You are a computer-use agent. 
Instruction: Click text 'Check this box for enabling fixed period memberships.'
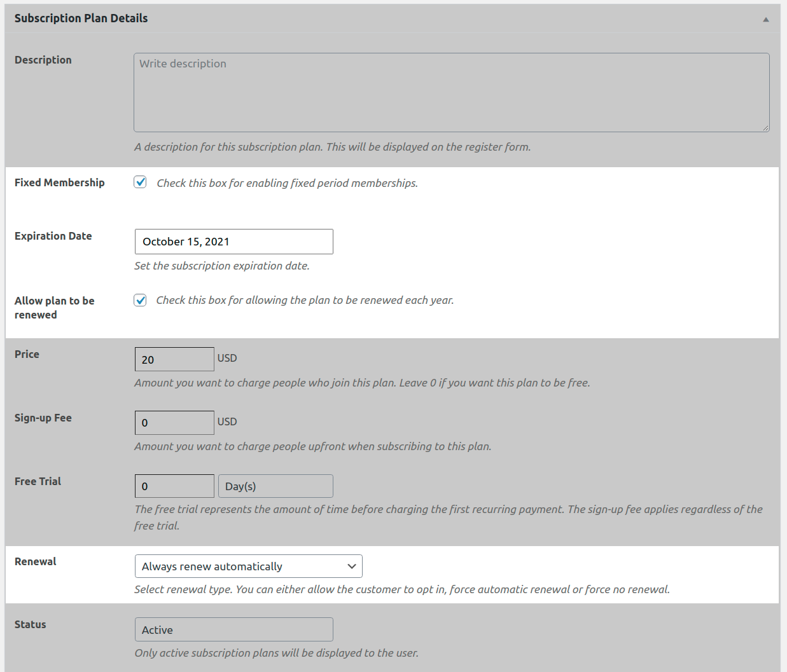coord(288,183)
